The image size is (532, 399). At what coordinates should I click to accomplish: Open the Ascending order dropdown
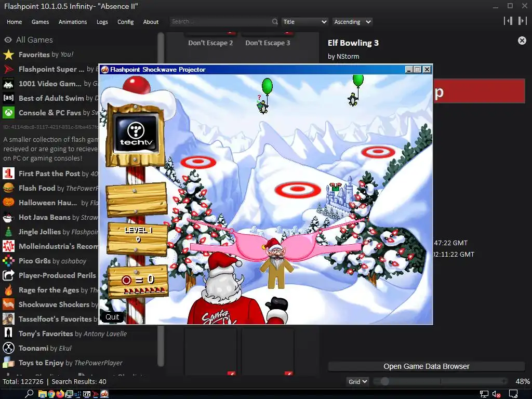(352, 22)
